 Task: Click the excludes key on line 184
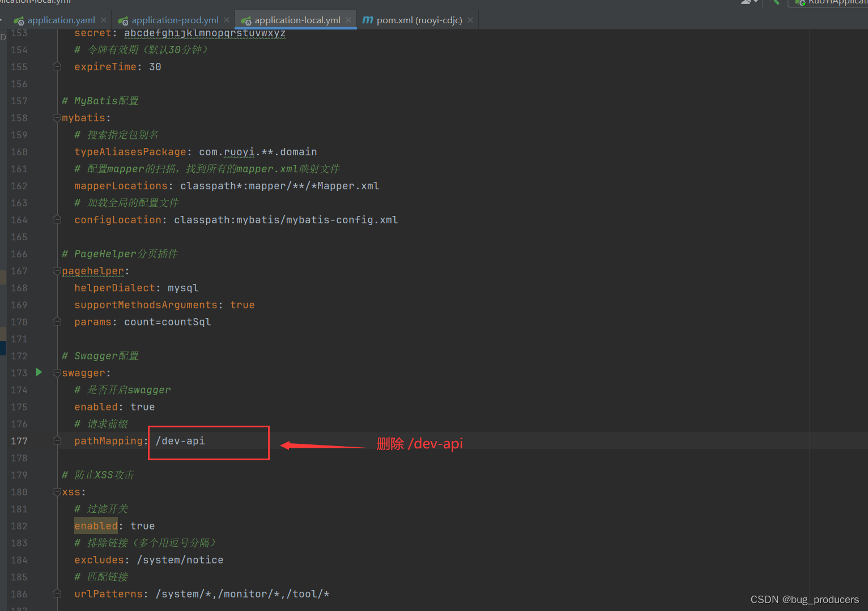coord(99,560)
